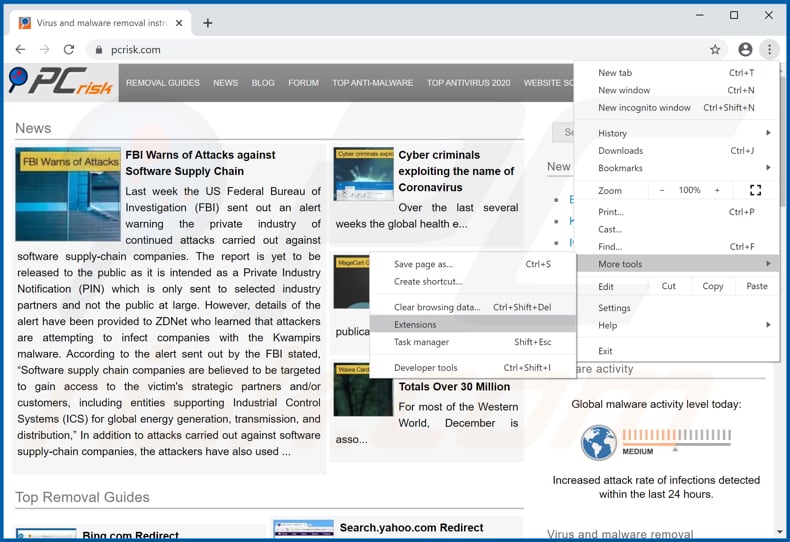
Task: Click the malware activity level meter
Action: 676,440
